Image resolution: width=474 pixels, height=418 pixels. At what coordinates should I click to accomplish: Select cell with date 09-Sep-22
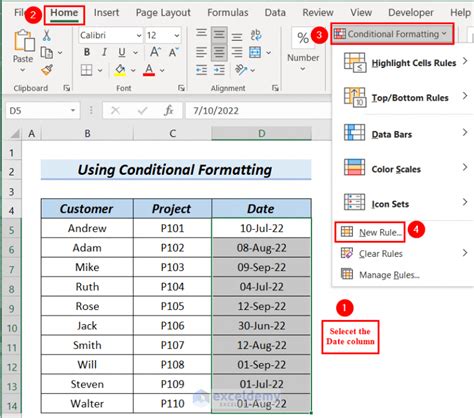[261, 267]
